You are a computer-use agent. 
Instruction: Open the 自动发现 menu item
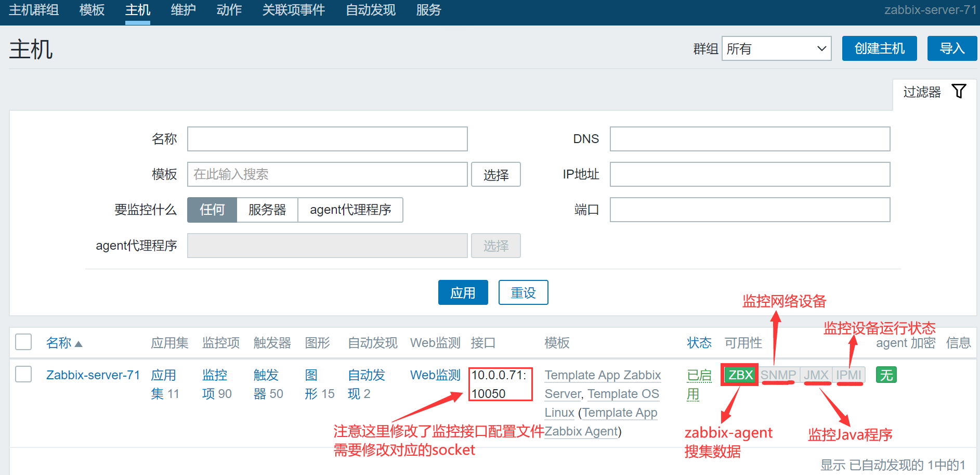click(x=371, y=10)
